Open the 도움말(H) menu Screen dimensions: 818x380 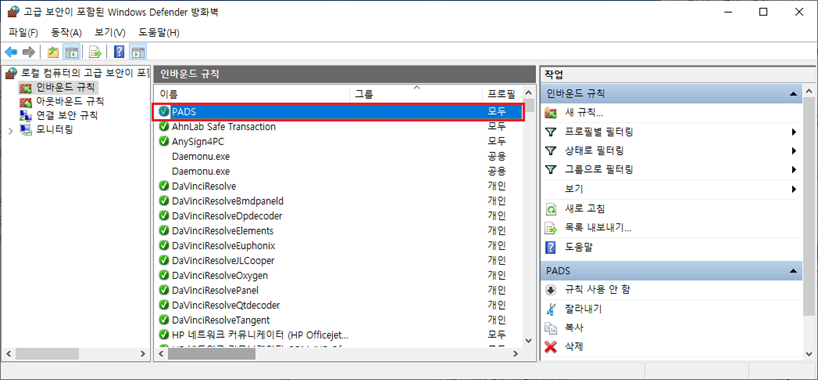coord(159,32)
